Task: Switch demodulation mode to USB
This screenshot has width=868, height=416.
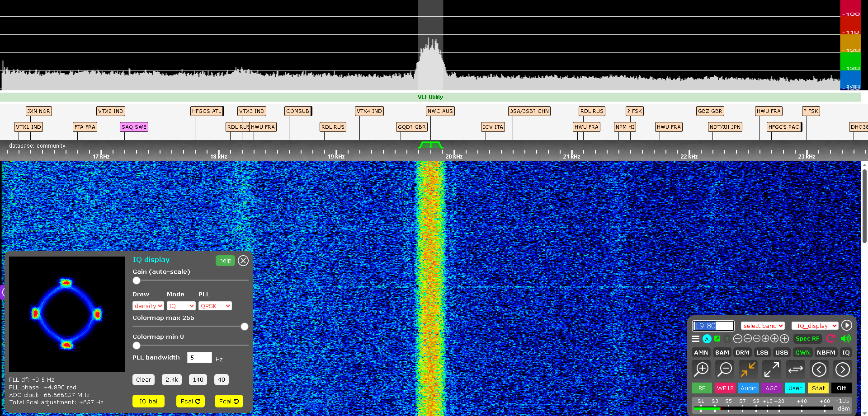Action: (x=782, y=352)
